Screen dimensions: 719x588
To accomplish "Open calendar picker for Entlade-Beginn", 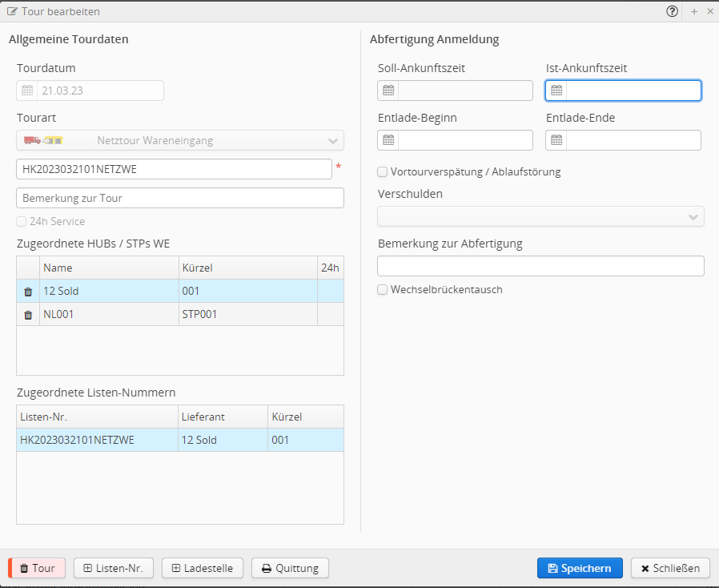I will coord(388,140).
